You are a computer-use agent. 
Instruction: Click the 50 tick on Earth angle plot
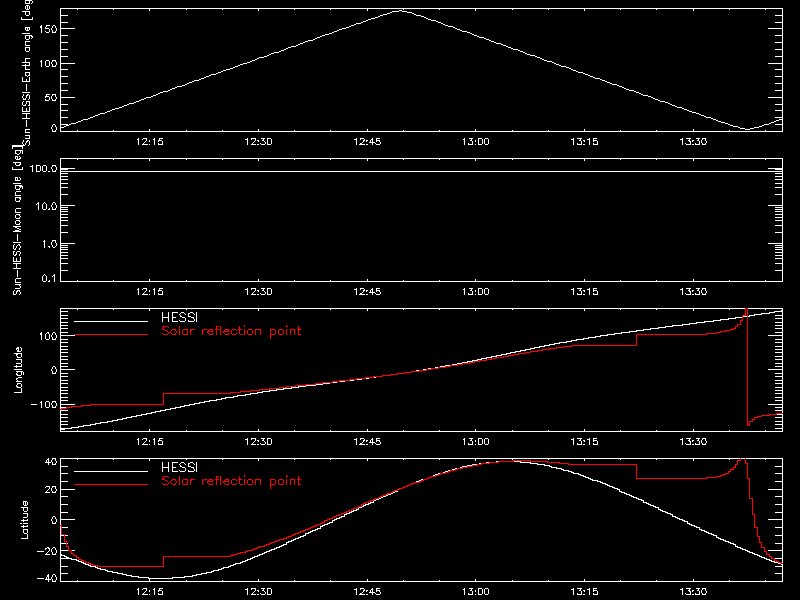click(51, 97)
